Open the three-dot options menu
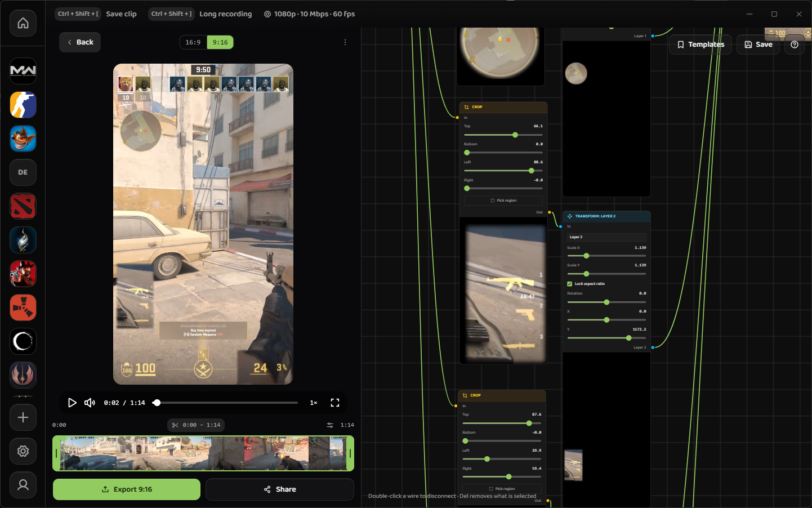 [x=345, y=42]
